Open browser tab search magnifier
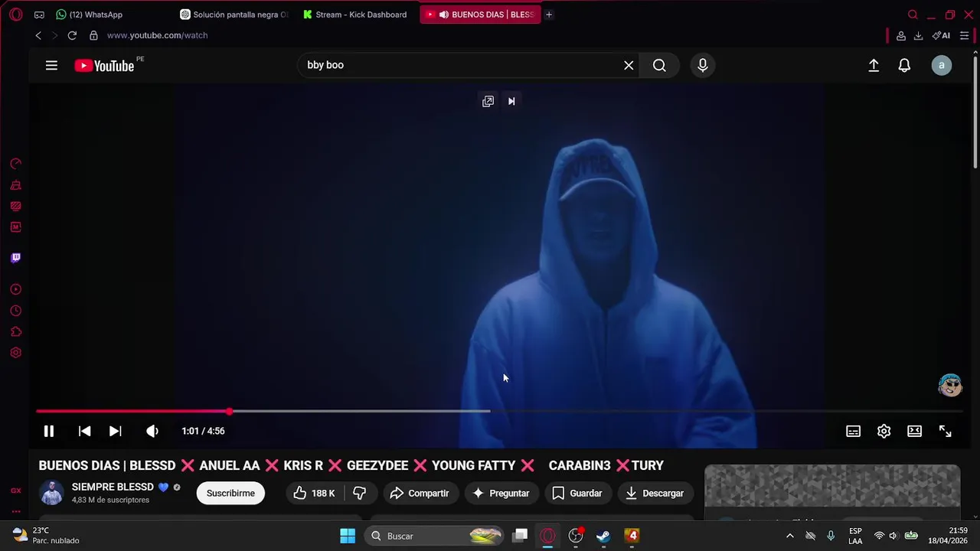Image resolution: width=980 pixels, height=551 pixels. coord(913,15)
